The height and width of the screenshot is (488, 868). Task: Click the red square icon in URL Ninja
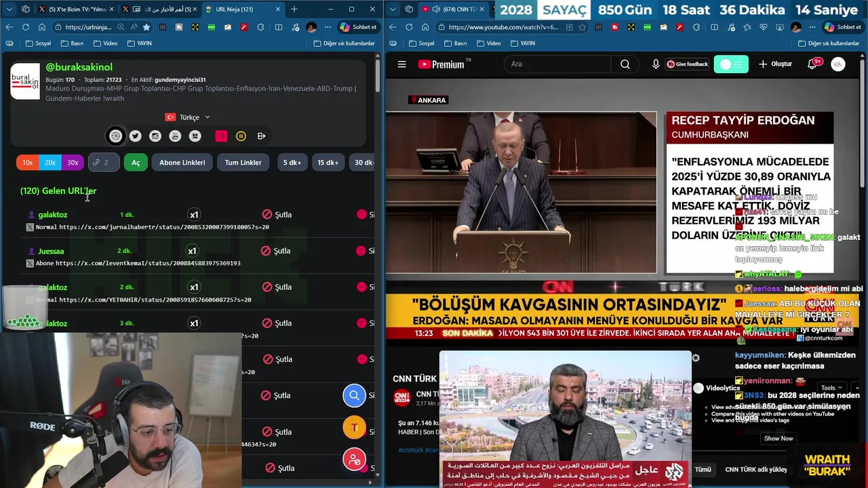point(221,136)
